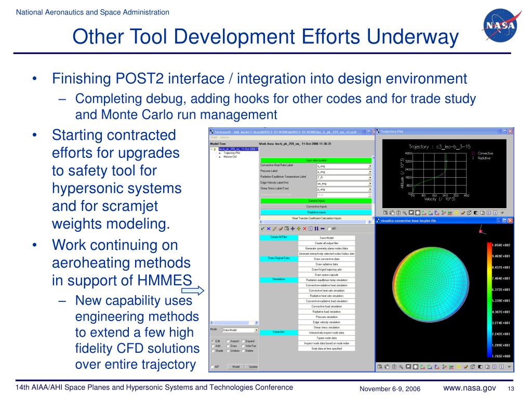Open the Radiative Inputs section bar
The width and height of the screenshot is (532, 399).
[316, 212]
